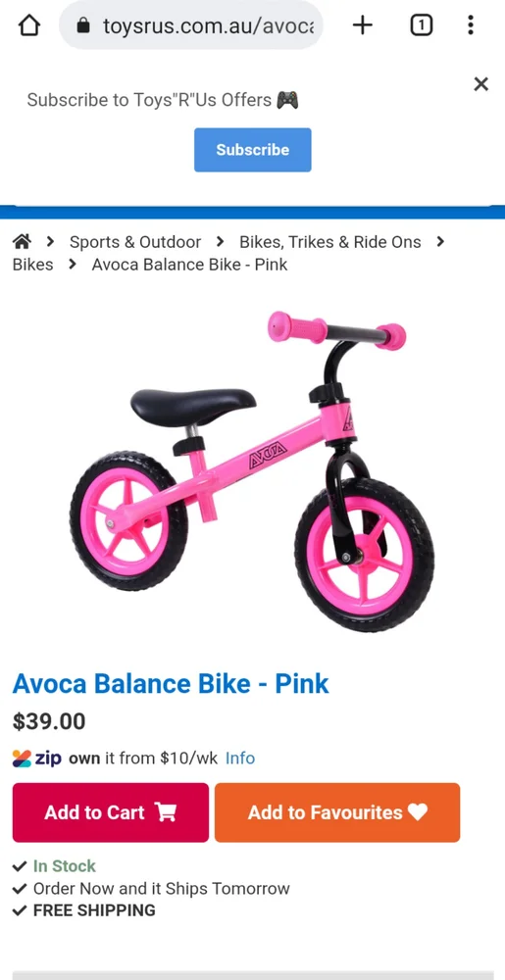Open the browser three-dot menu
505x980 pixels.
point(471,25)
